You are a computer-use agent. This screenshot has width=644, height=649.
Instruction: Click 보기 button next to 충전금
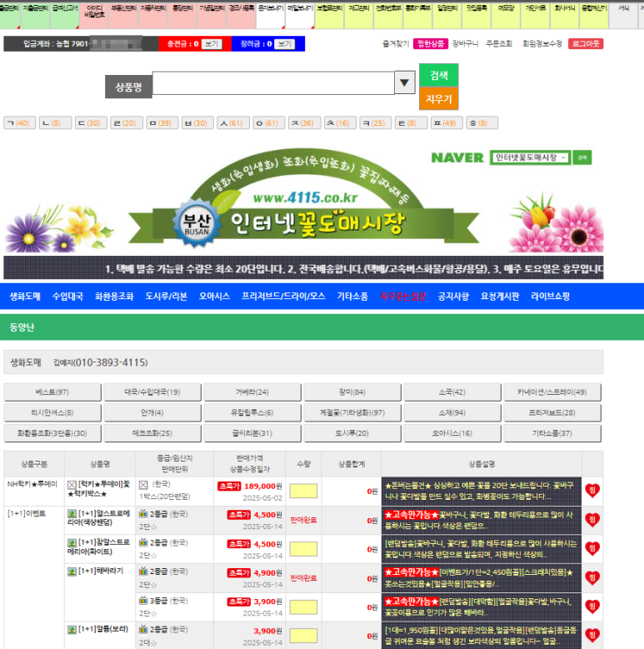coord(212,44)
